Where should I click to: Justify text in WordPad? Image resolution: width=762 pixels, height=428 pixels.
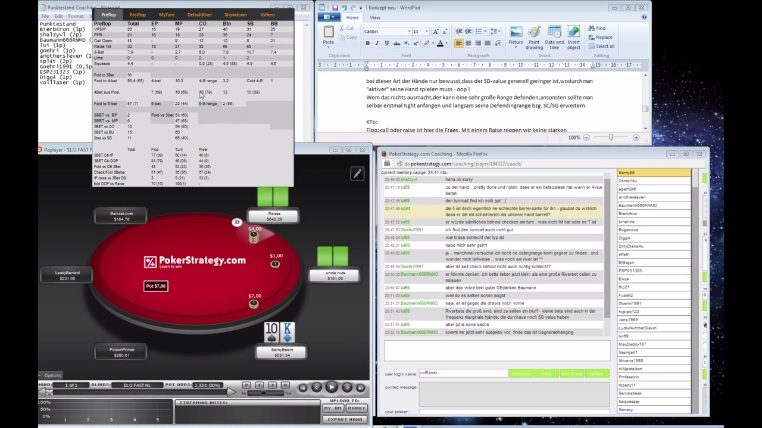487,43
